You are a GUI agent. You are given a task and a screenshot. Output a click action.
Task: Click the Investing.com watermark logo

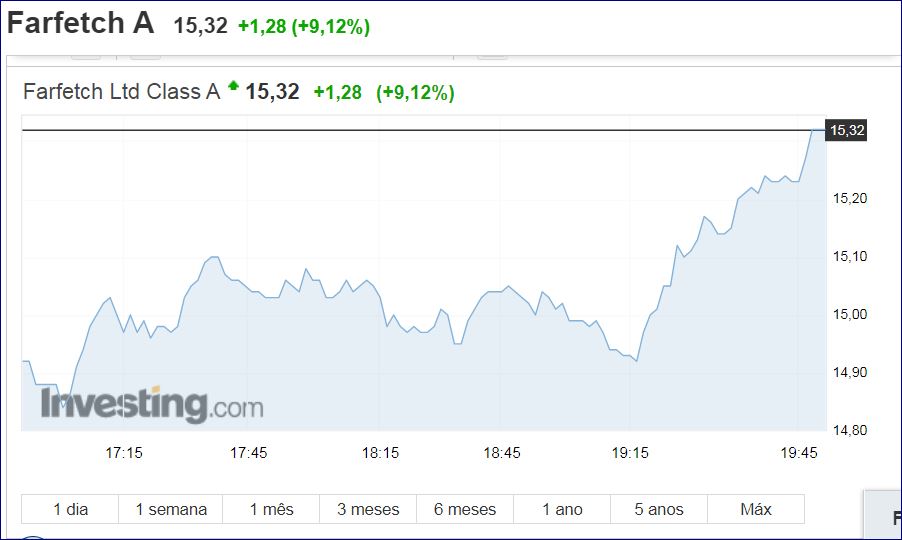(152, 405)
